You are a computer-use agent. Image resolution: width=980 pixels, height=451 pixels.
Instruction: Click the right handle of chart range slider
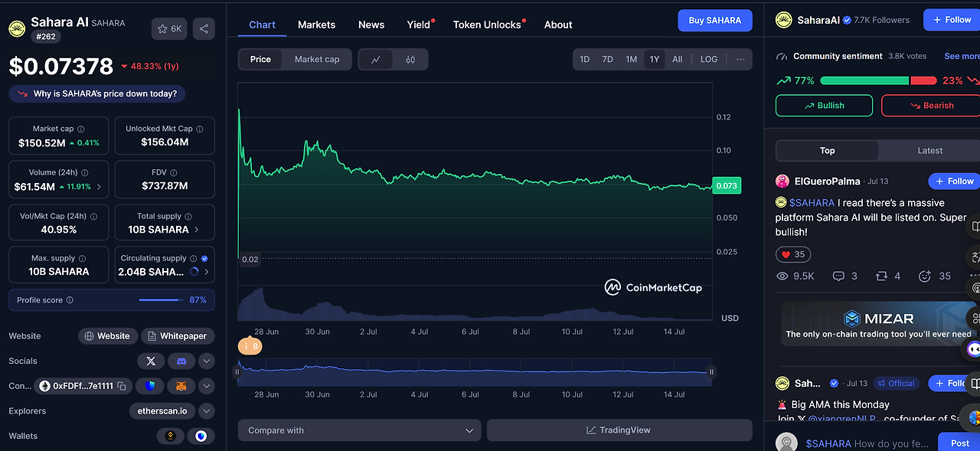[711, 372]
